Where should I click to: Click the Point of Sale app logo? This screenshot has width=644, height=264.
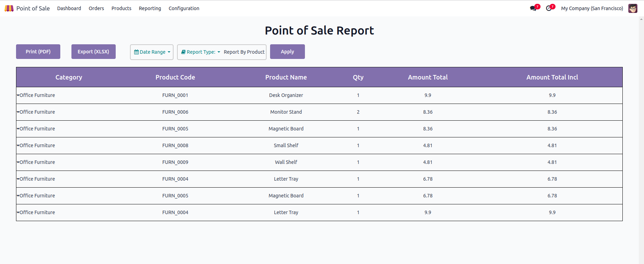9,8
